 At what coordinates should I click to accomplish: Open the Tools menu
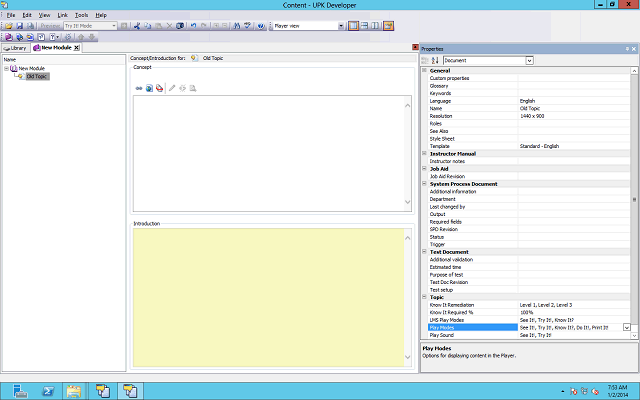[81, 15]
